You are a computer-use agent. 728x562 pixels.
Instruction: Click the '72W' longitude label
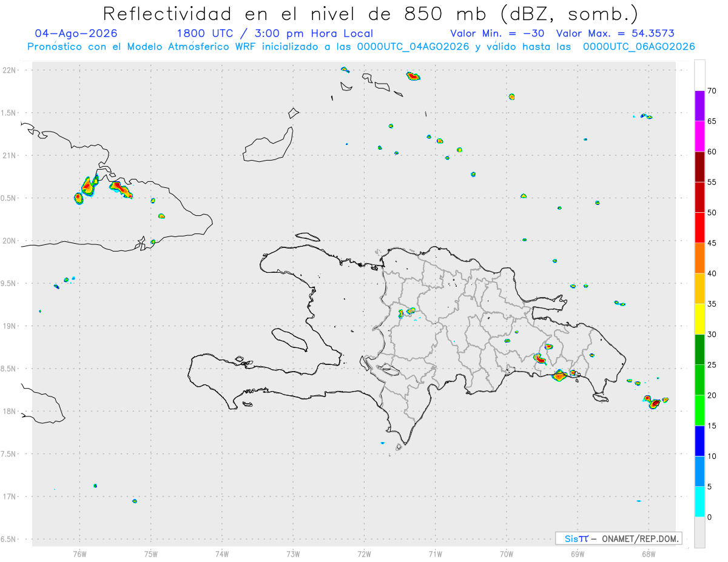coord(364,554)
